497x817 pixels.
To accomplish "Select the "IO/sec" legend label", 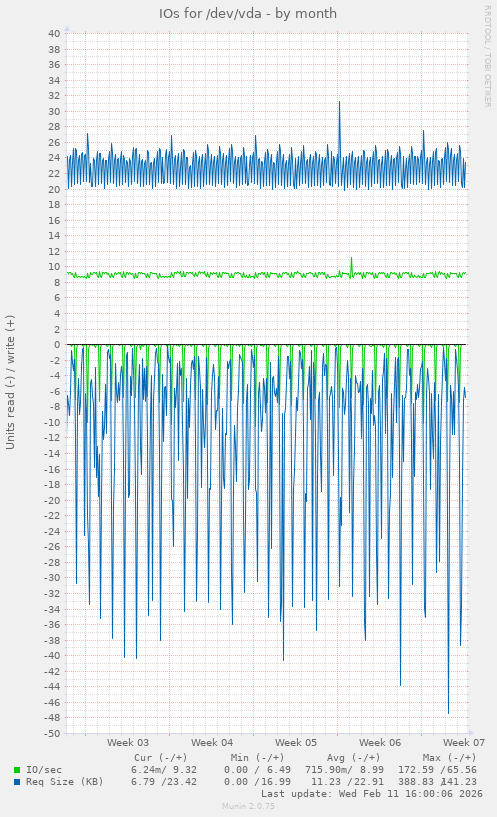I will pyautogui.click(x=44, y=770).
